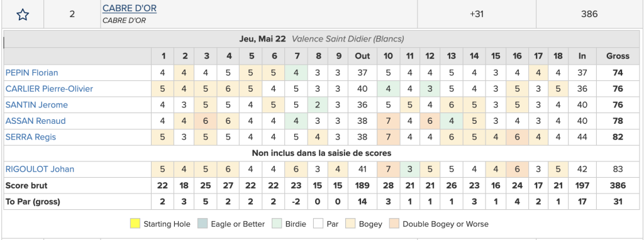This screenshot has height=240, width=644.
Task: Click the Gross column header
Action: 618,56
